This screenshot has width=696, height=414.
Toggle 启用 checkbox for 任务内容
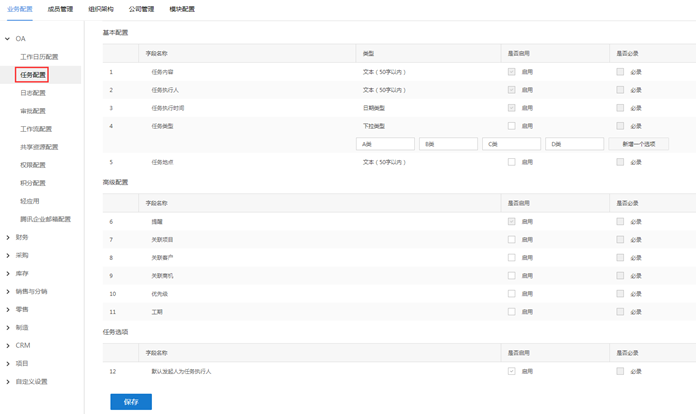point(511,72)
